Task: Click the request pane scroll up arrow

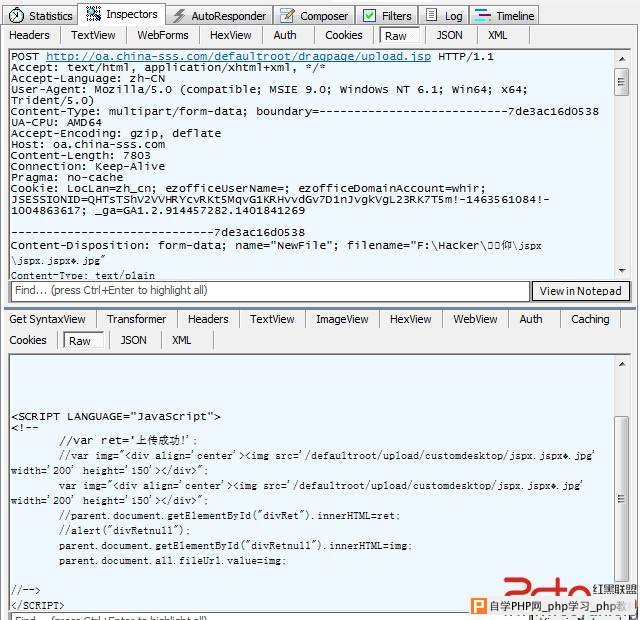Action: pos(622,59)
